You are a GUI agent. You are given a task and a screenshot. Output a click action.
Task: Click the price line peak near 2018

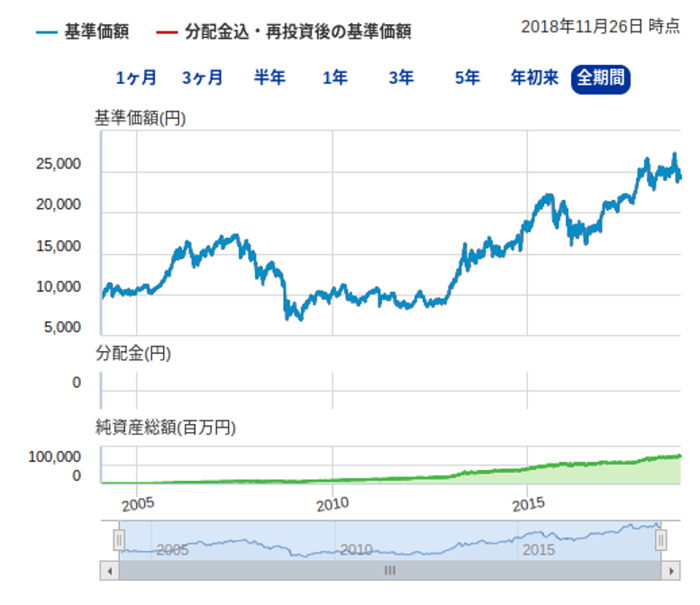(x=674, y=156)
